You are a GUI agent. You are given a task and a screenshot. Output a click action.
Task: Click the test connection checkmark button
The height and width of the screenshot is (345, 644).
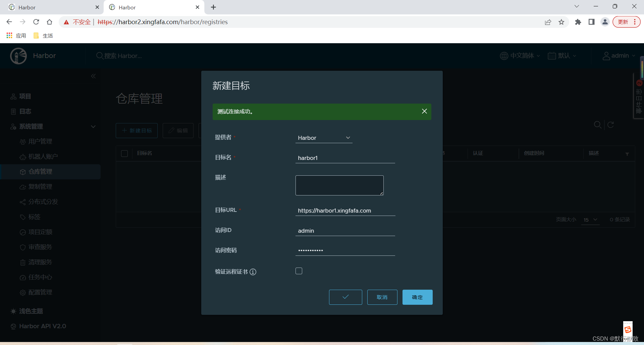pyautogui.click(x=345, y=297)
